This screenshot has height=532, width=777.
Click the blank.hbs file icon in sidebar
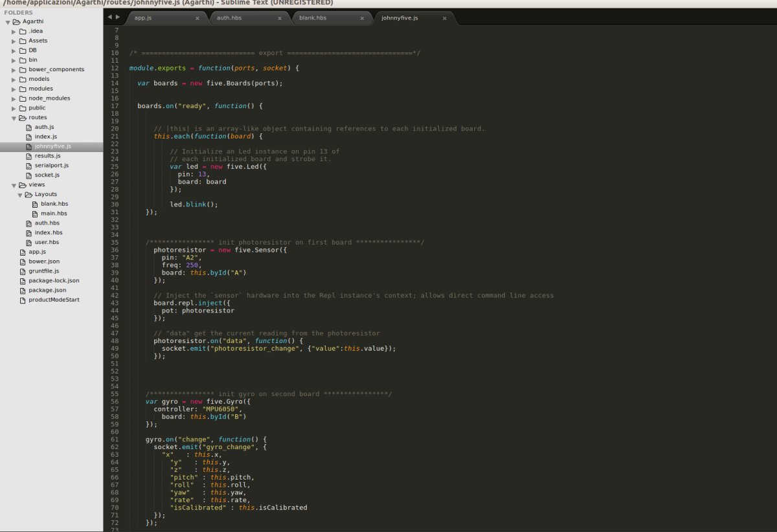pyautogui.click(x=34, y=204)
